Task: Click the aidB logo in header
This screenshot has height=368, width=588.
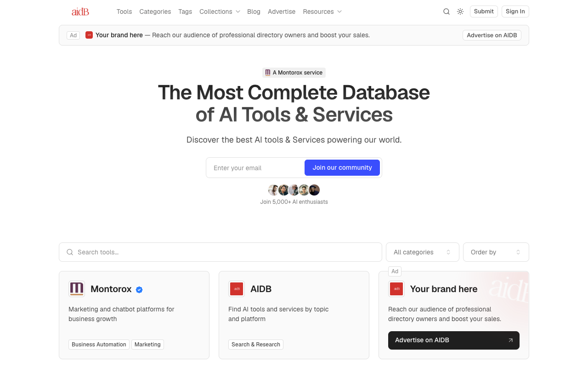Action: point(80,11)
